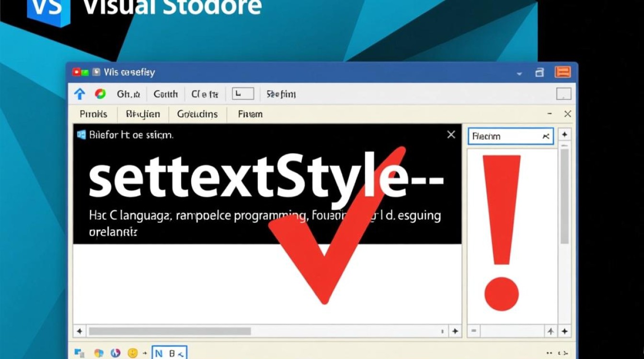Click the 'Seefim' toolbar button
This screenshot has width=644, height=359.
click(x=281, y=94)
